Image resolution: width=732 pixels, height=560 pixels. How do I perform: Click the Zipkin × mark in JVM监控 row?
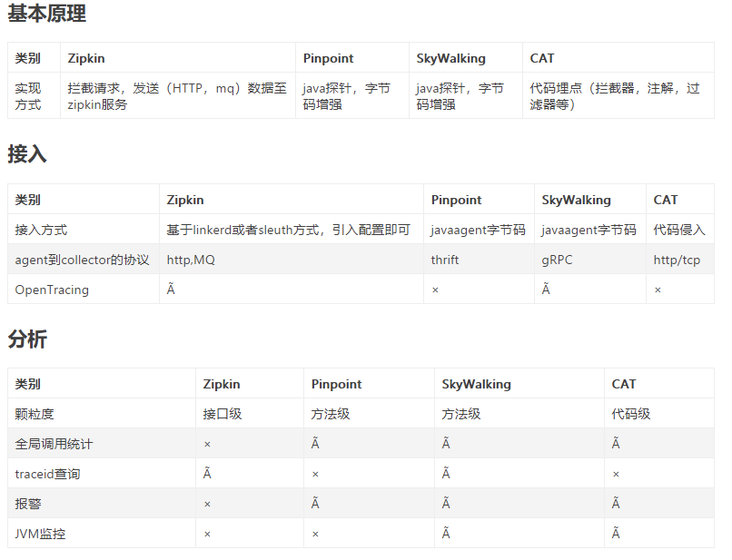point(207,535)
